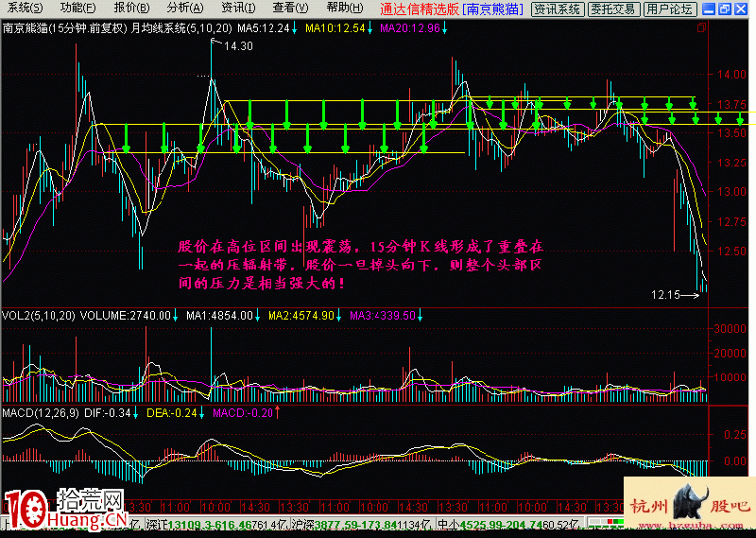
Task: Click the MA2:4574.90 value
Action: pos(301,316)
